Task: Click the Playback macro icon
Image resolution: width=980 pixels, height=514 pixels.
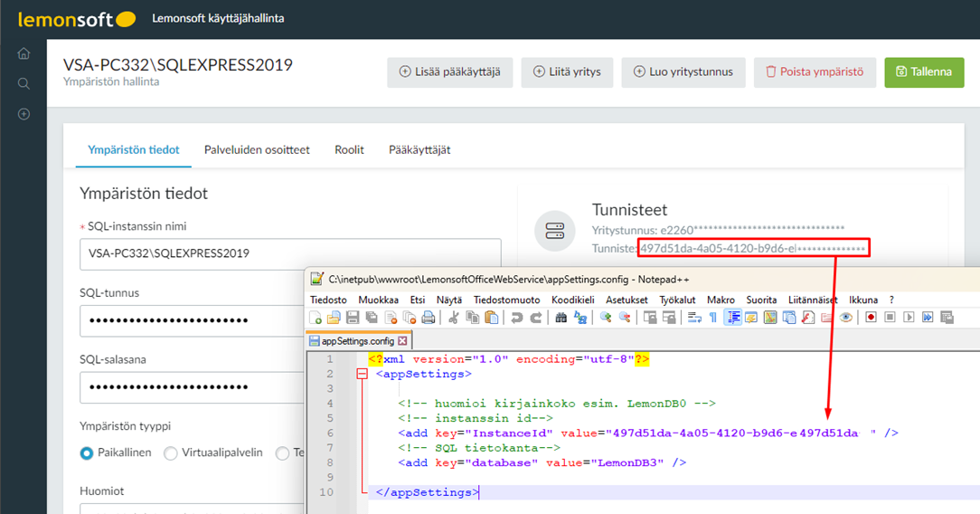Action: point(909,318)
